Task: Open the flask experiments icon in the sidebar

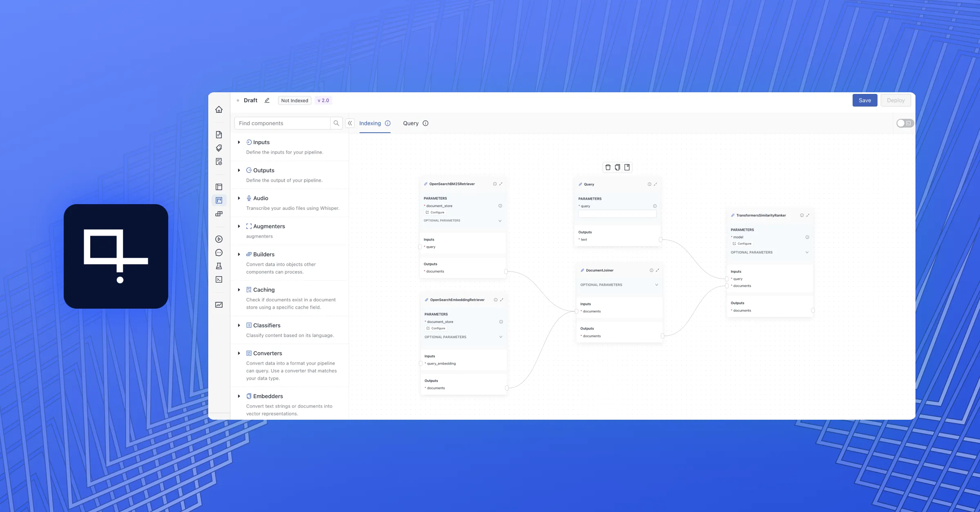Action: (219, 266)
